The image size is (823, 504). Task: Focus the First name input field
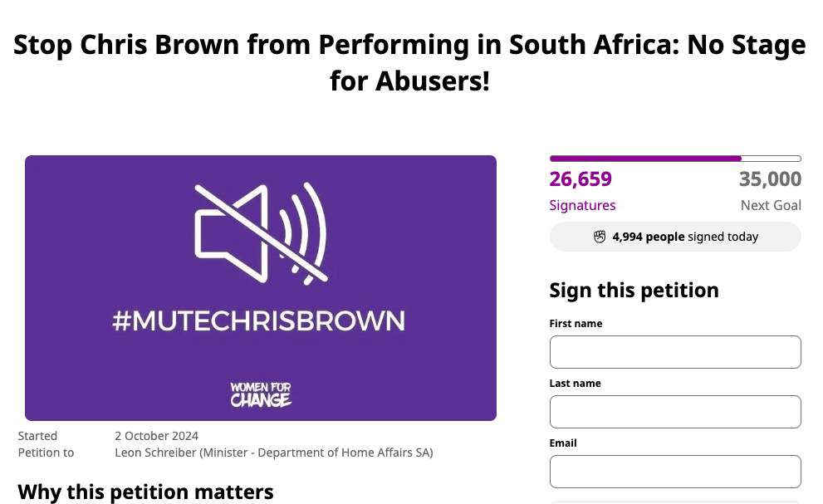[675, 352]
